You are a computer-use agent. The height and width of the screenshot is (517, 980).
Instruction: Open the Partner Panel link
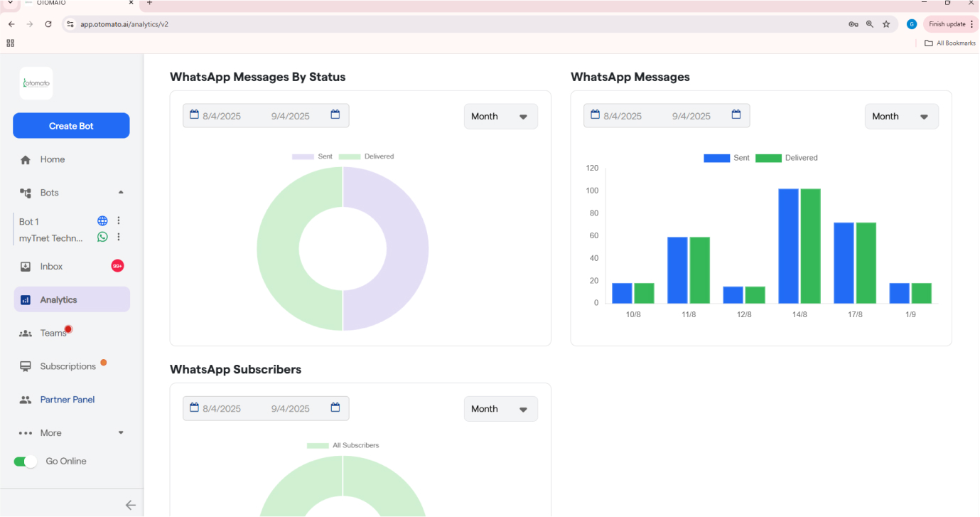point(68,400)
